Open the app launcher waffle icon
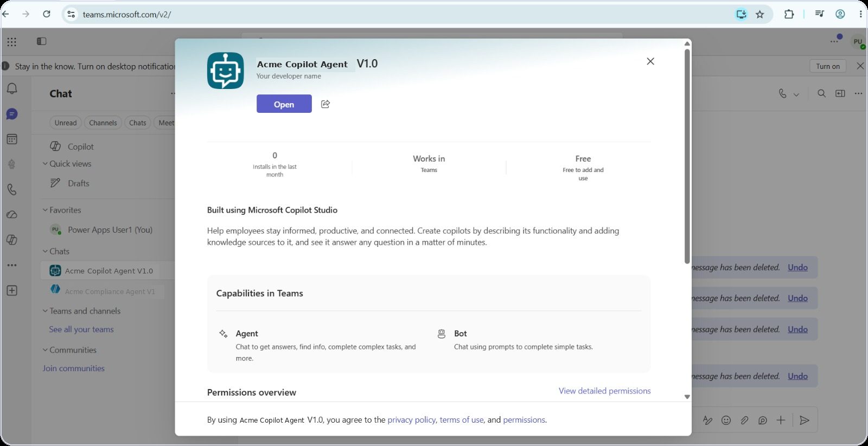 coord(12,41)
